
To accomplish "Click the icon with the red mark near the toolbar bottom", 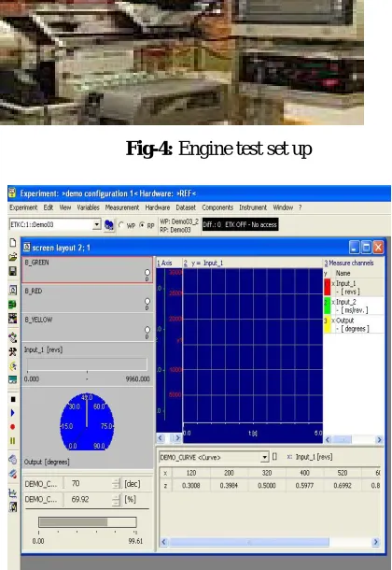I will pyautogui.click(x=13, y=474).
